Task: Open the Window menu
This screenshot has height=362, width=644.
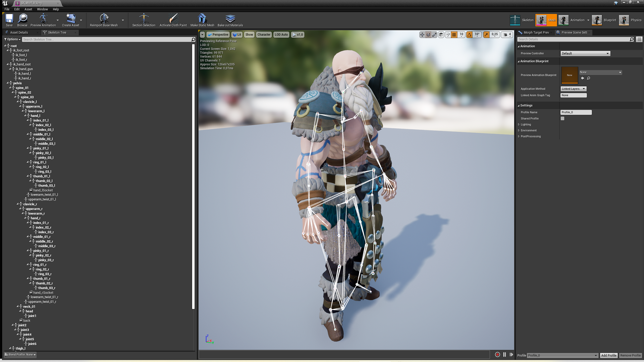Action: pos(42,9)
